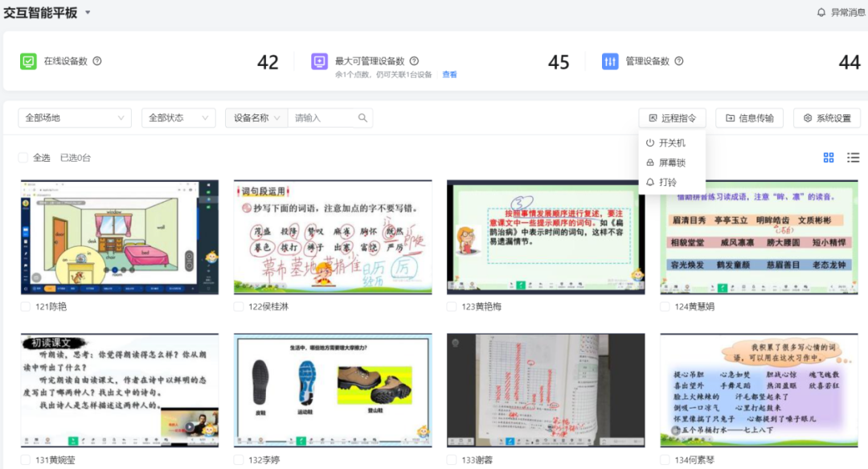Viewport: 868px width, 469px height.
Task: Open the 122侯桂淋 screen thumbnail
Action: pyautogui.click(x=333, y=237)
